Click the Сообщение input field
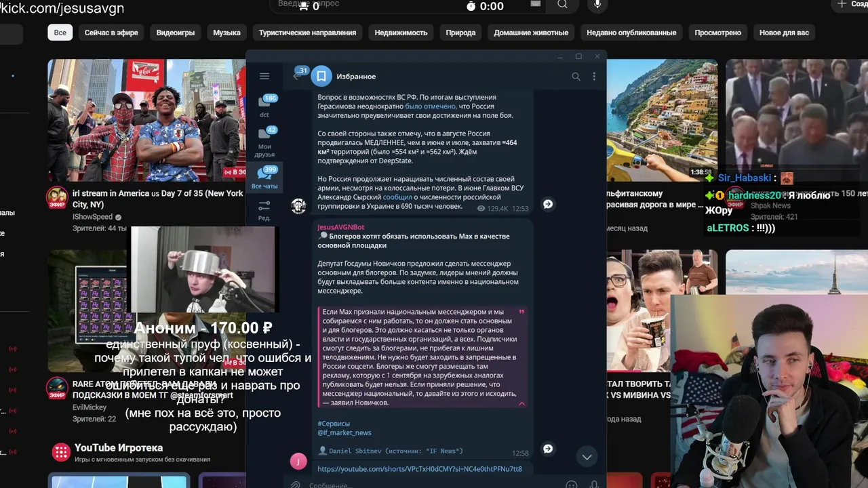Screen dimensions: 868x488 pyautogui.click(x=434, y=484)
